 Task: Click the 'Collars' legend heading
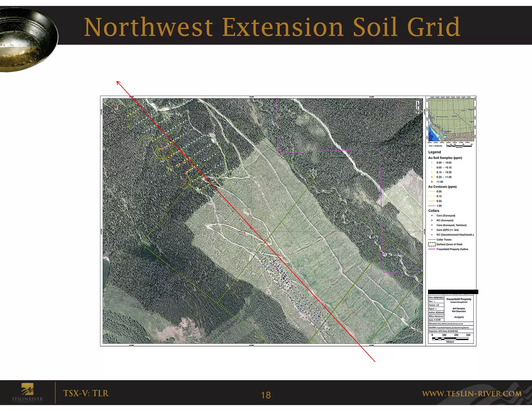pyautogui.click(x=434, y=211)
